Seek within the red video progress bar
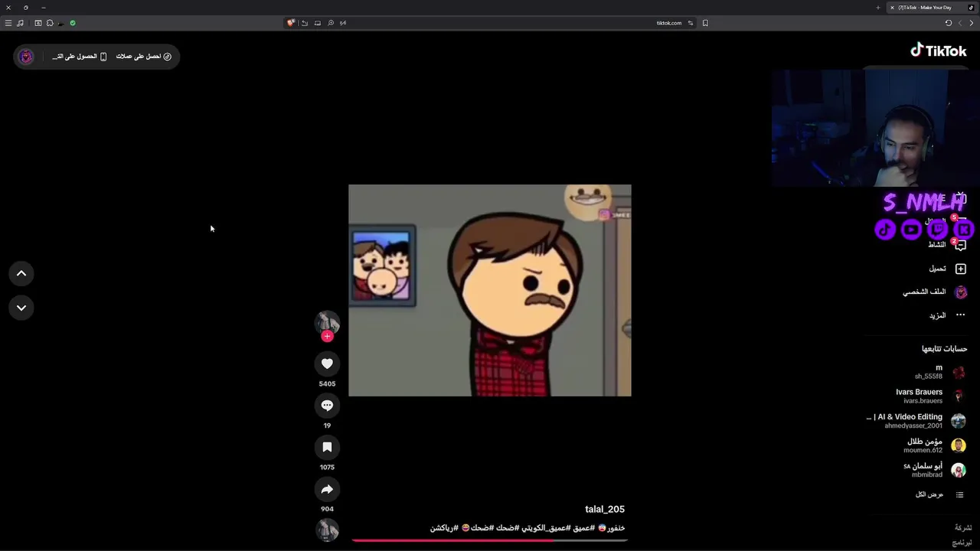 tap(490, 540)
